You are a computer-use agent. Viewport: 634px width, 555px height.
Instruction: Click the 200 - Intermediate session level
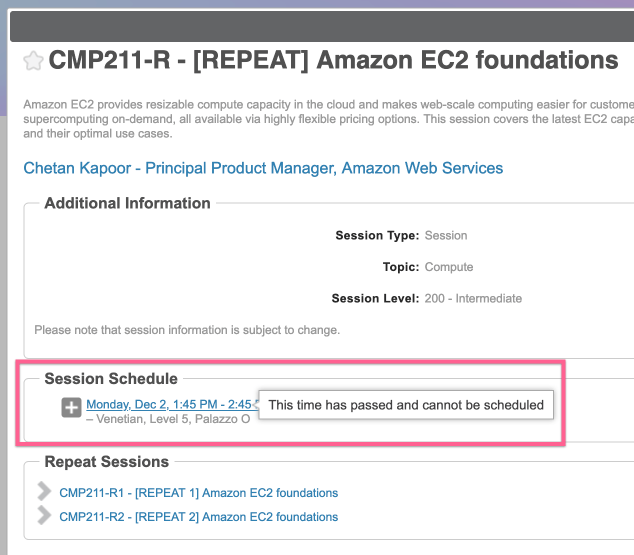(473, 298)
